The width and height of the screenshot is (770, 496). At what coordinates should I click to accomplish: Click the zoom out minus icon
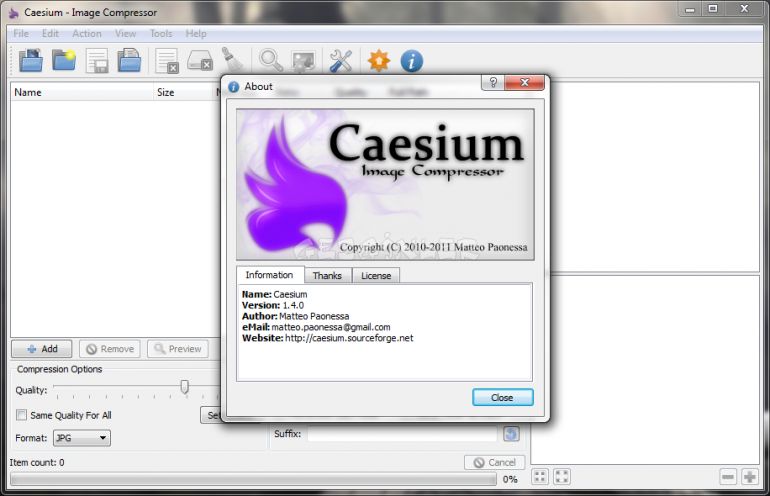[728, 476]
